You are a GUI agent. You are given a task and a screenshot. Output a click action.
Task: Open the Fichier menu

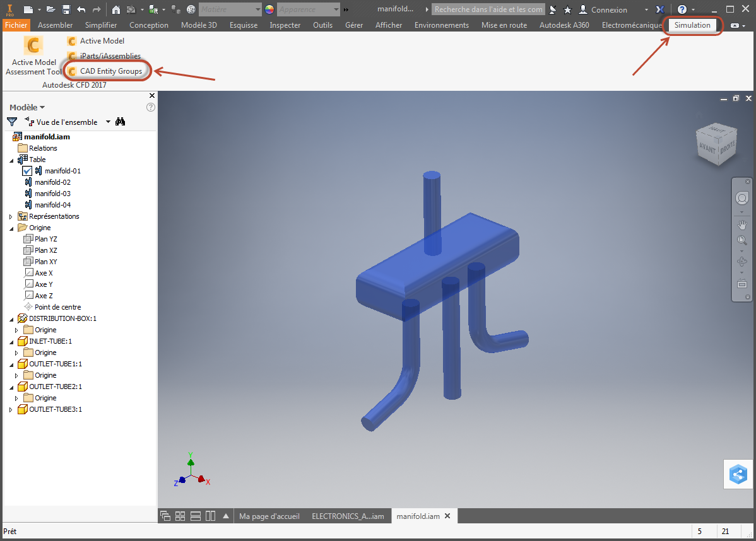[16, 25]
